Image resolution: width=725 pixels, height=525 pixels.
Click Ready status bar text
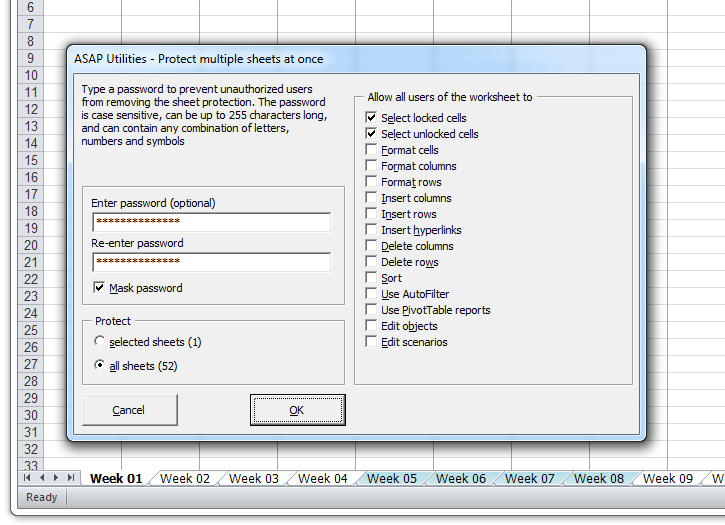[x=42, y=497]
